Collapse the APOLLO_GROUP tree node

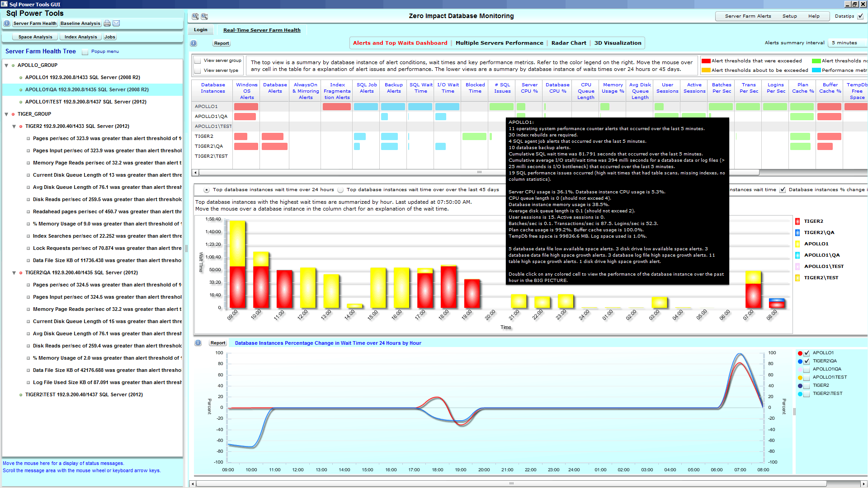[6, 65]
